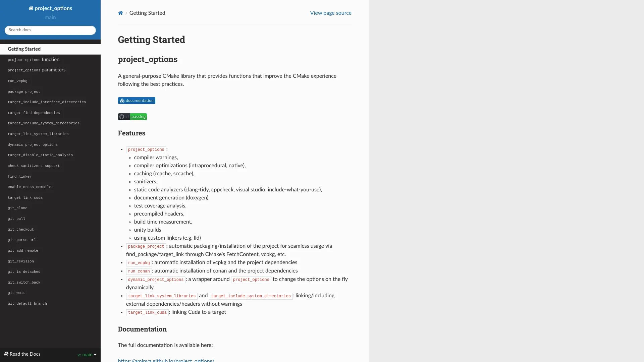Image resolution: width=644 pixels, height=362 pixels.
Task: Click the Read the Docs icon
Action: point(5,354)
